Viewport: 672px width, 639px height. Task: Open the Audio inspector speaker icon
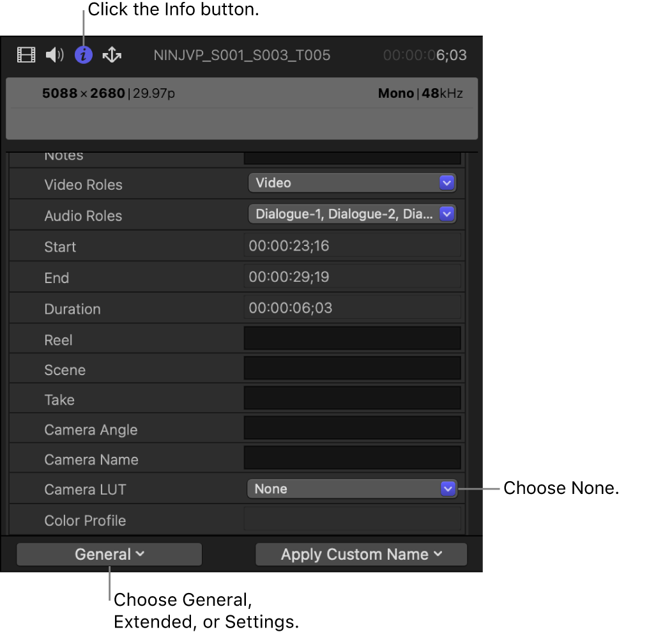tap(54, 55)
